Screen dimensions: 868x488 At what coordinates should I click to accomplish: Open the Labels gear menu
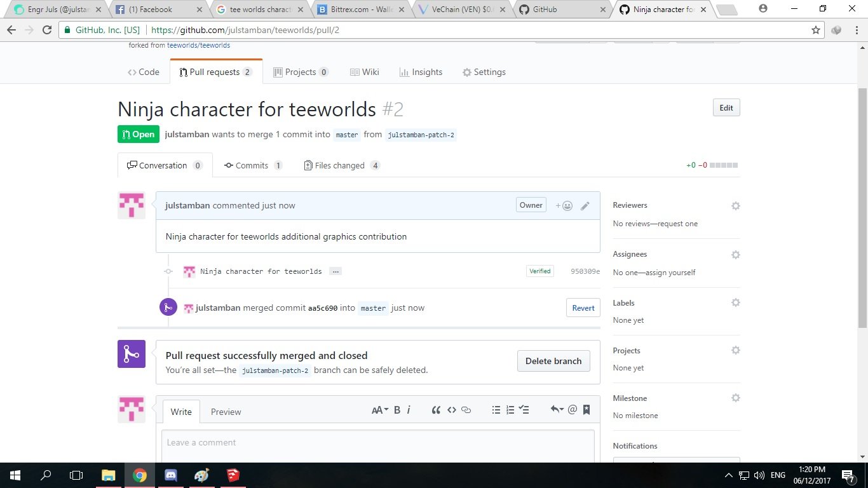735,303
